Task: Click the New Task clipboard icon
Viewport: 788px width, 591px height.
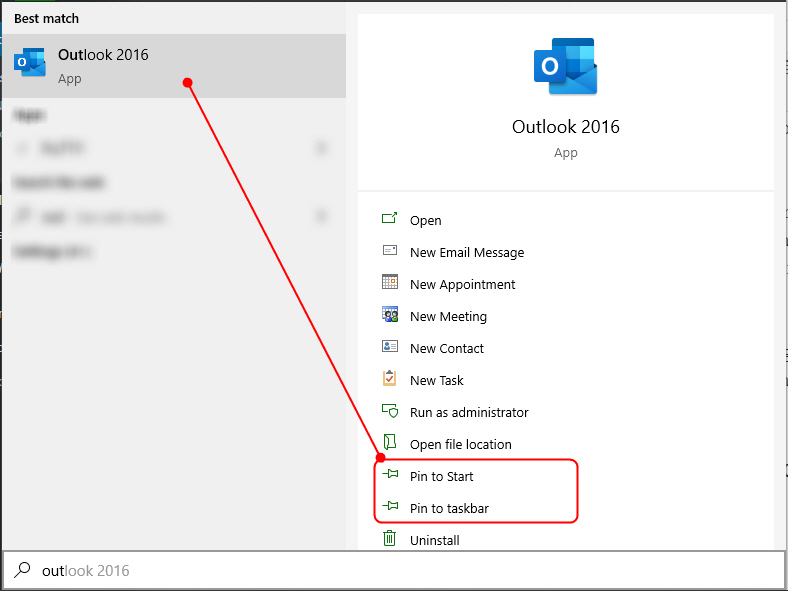Action: pos(389,378)
